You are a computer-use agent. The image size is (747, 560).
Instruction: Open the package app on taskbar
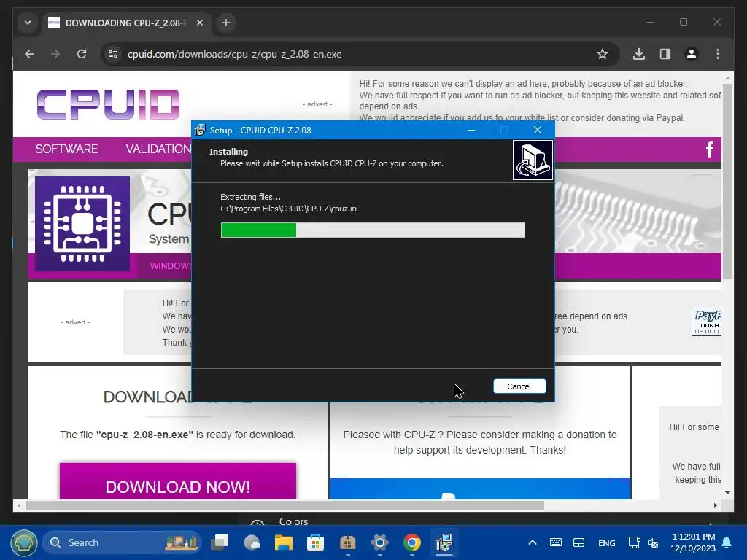(x=348, y=542)
